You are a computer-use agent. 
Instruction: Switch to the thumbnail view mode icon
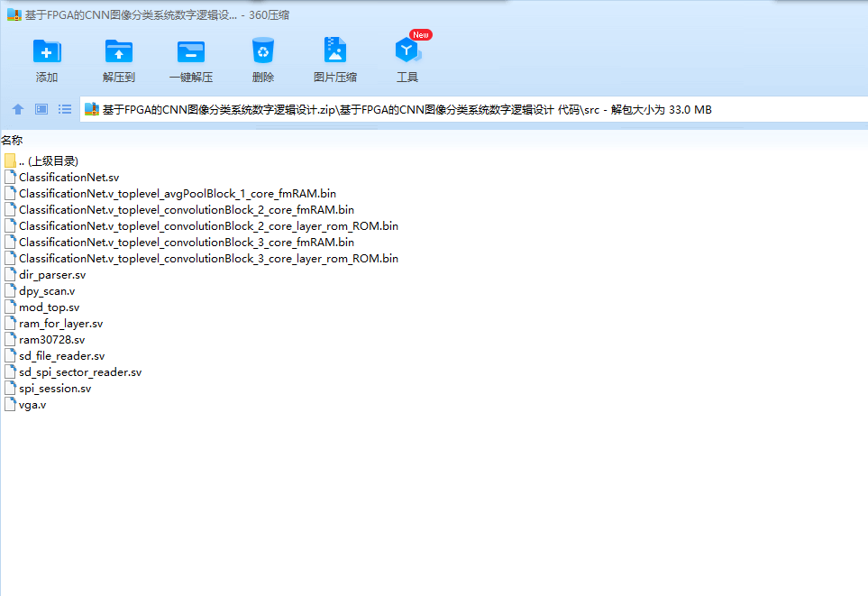click(x=41, y=109)
